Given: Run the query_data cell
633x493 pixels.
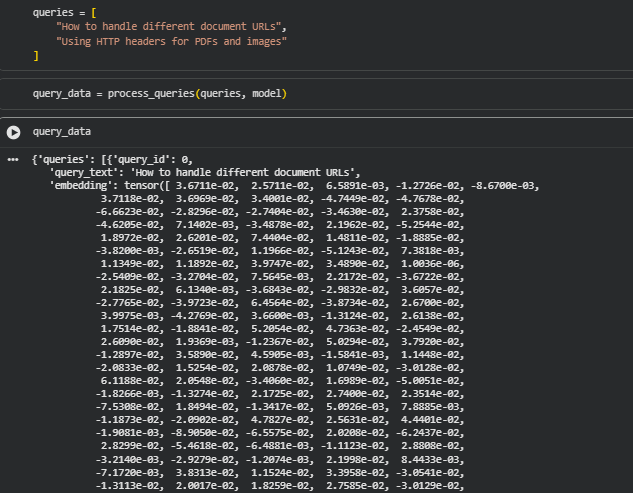Looking at the screenshot, I should tap(13, 131).
